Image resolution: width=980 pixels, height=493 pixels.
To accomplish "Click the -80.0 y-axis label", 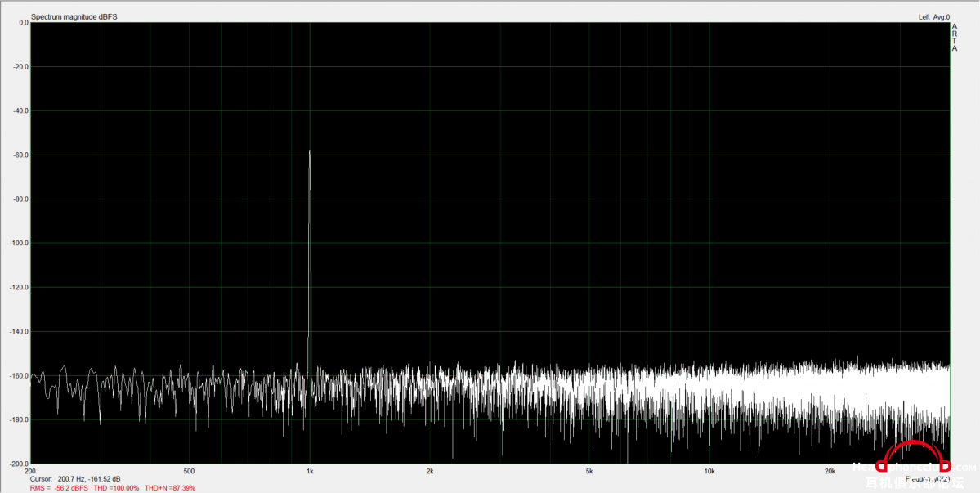I will (22, 199).
